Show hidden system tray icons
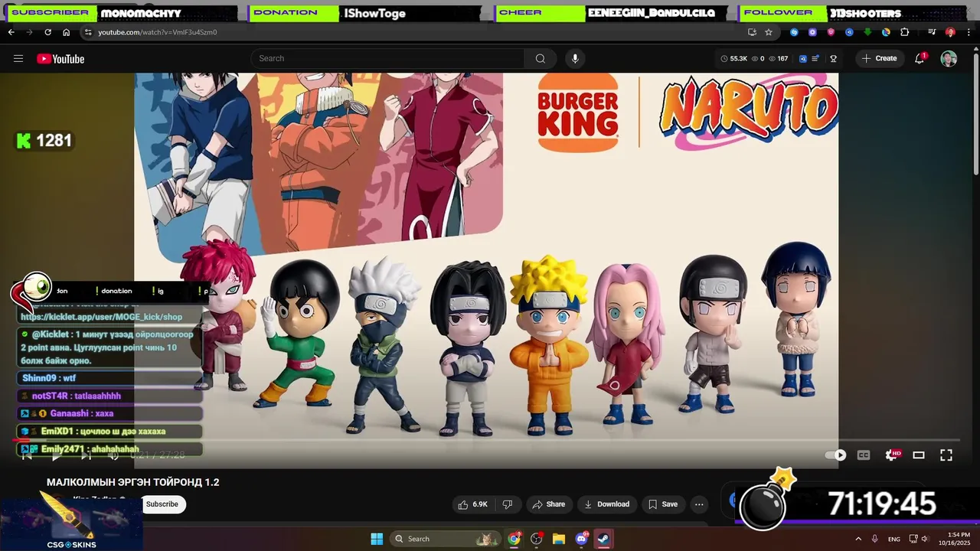Viewport: 980px width, 551px height. pos(858,539)
